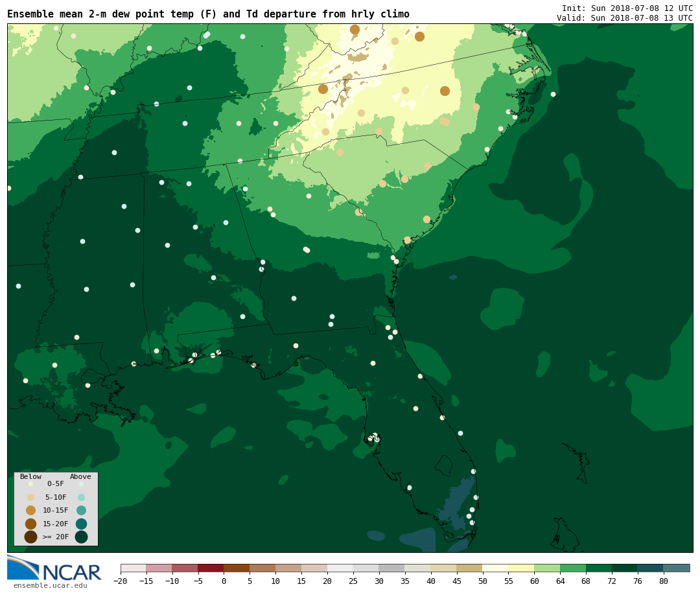Viewport: 700px width, 593px height.
Task: Choose the gray swatch between 30 and 35
Action: point(392,568)
